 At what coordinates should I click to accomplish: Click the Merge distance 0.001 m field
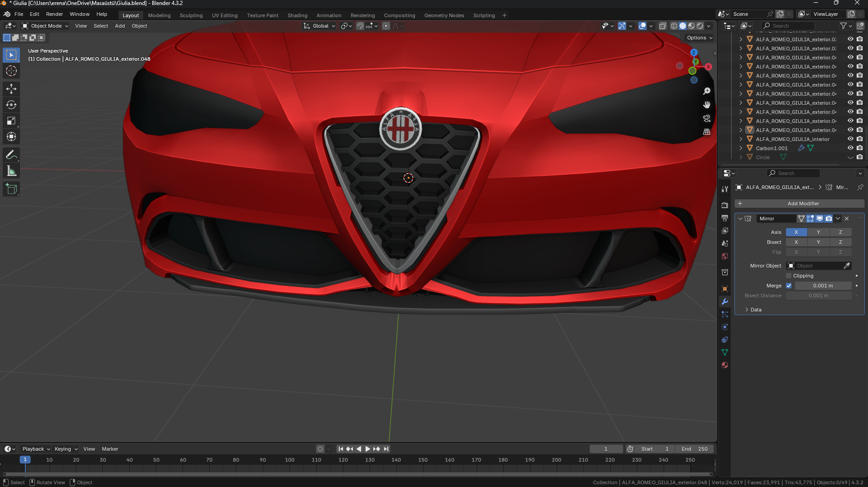[823, 286]
